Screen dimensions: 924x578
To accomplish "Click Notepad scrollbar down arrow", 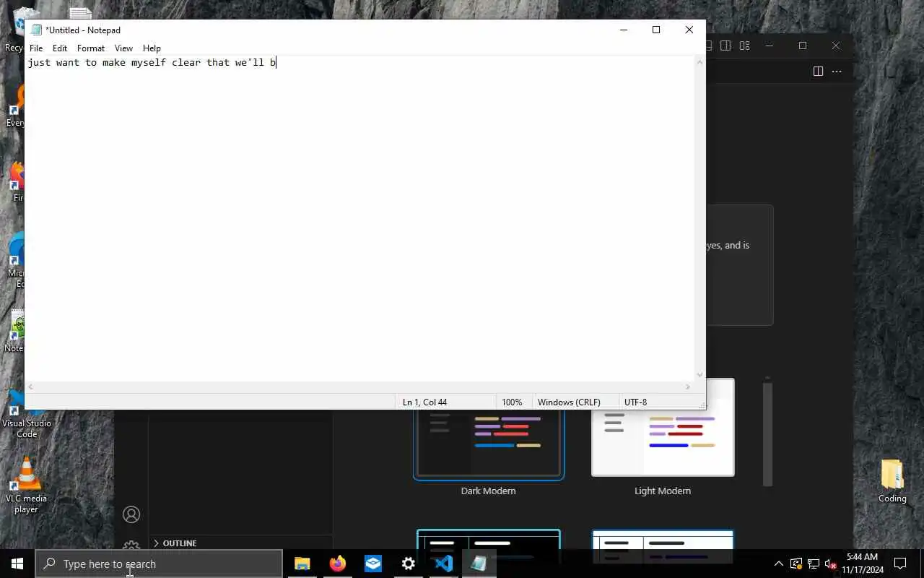I will (699, 375).
